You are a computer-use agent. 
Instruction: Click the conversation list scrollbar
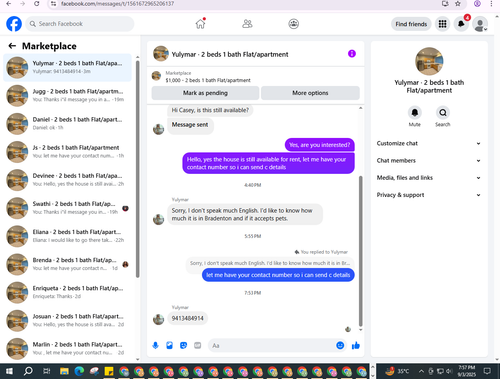pyautogui.click(x=137, y=168)
